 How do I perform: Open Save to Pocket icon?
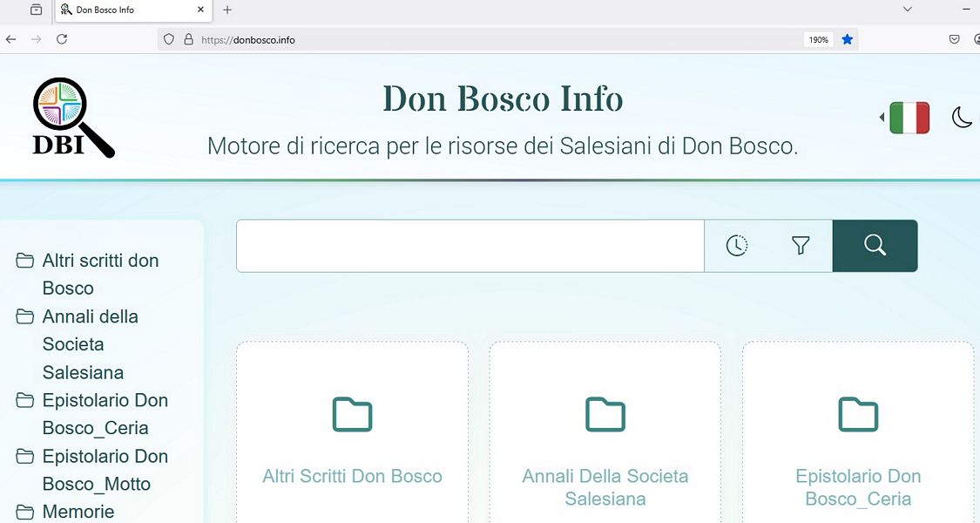point(955,39)
